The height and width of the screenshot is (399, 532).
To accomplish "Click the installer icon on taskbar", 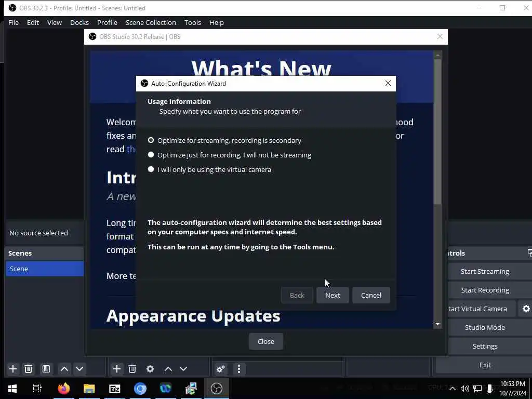I will [x=191, y=389].
